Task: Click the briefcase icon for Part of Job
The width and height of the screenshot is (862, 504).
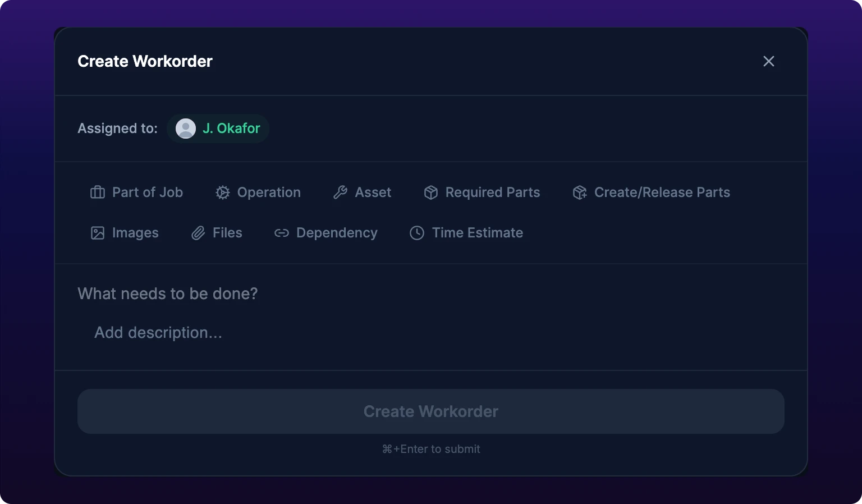Action: 98,193
